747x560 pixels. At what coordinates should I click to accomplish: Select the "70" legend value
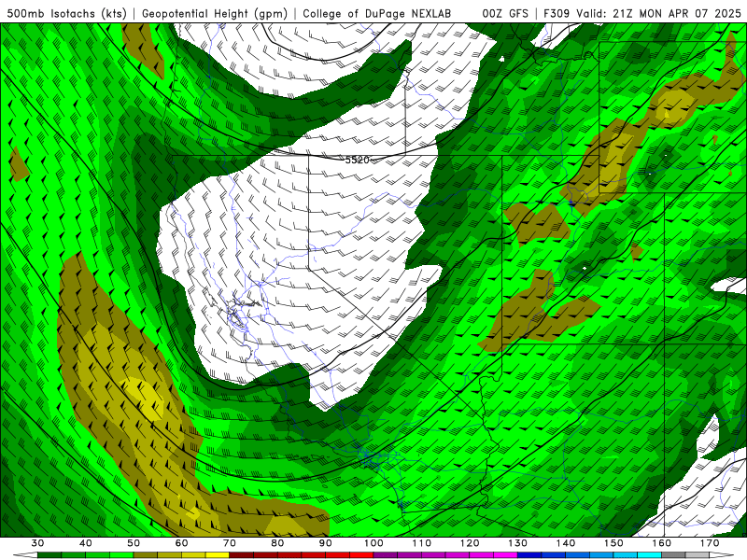(230, 543)
